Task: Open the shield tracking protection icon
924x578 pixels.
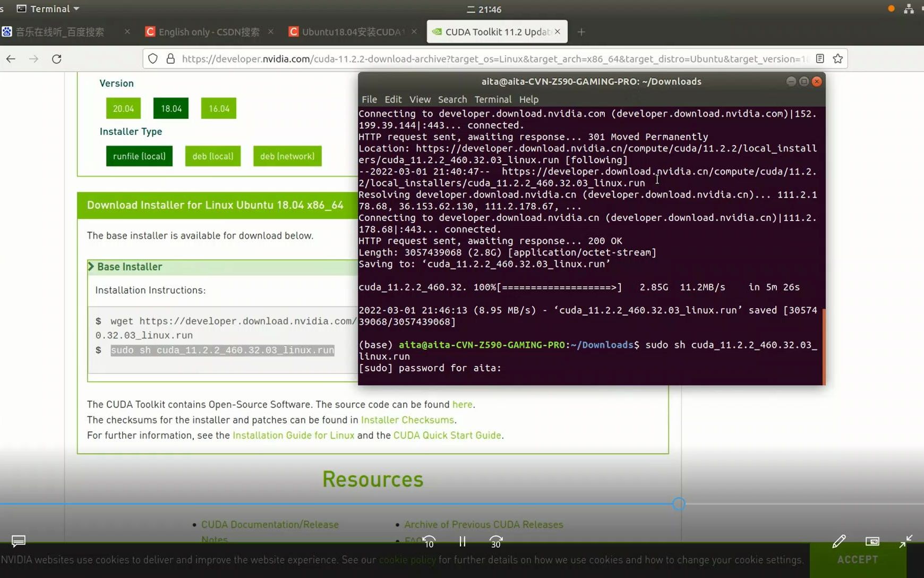Action: [x=153, y=59]
